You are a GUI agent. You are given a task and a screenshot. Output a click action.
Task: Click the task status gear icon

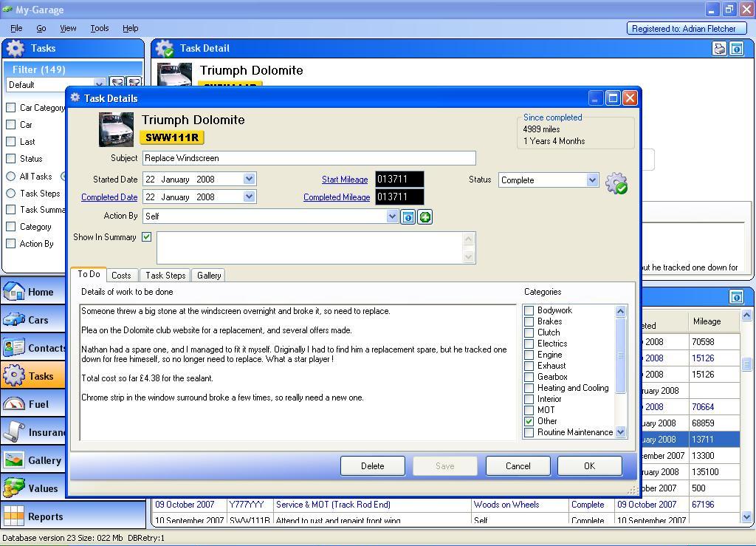click(616, 183)
